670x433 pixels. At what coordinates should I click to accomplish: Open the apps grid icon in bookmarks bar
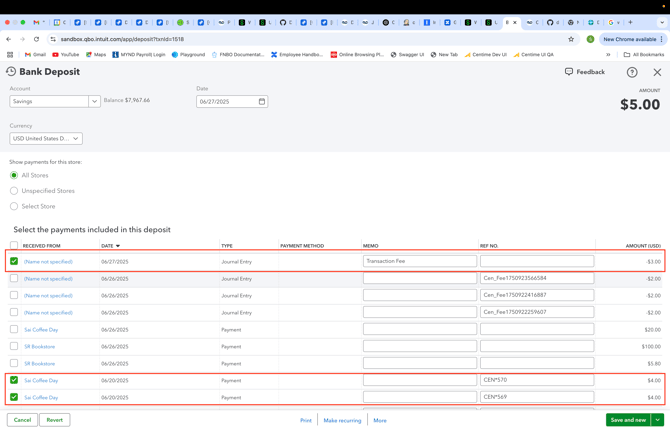click(10, 55)
